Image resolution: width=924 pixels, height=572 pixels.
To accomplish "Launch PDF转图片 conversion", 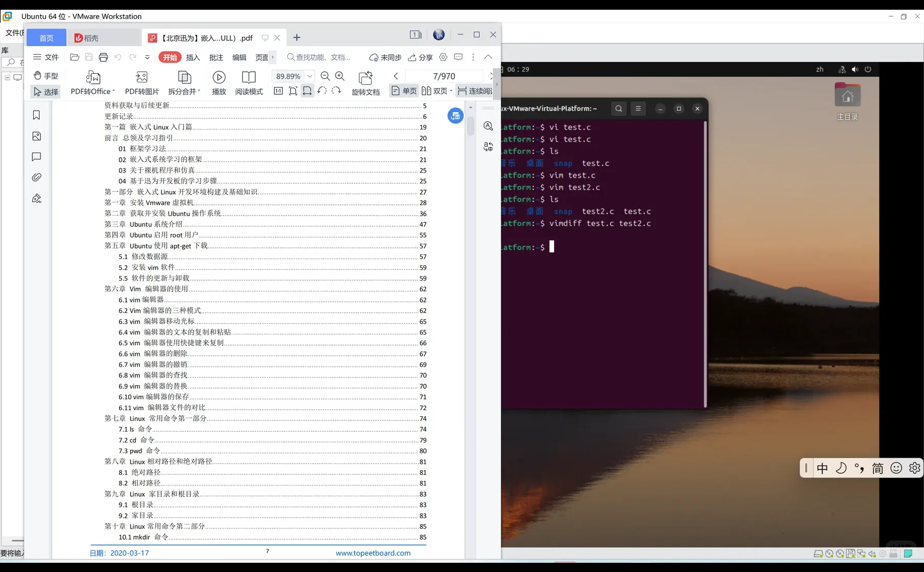I will [141, 82].
